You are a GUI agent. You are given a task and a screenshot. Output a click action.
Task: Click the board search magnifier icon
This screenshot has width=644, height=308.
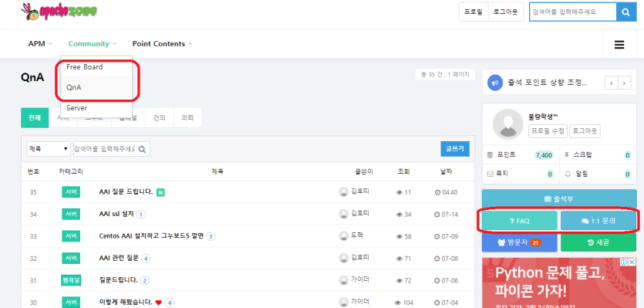click(142, 149)
